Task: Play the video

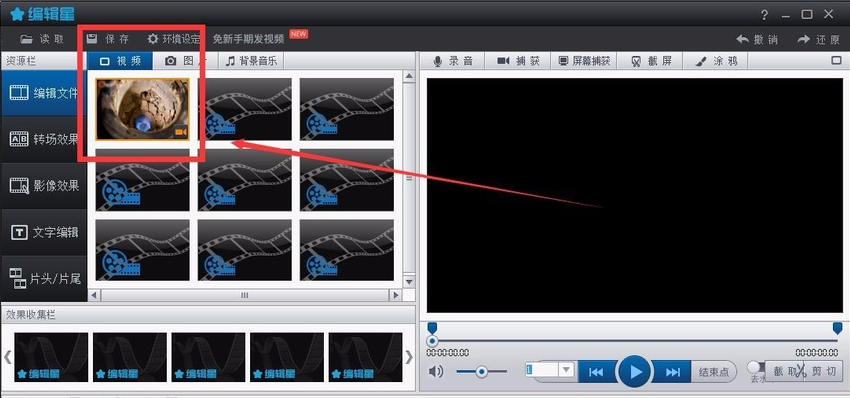Action: tap(634, 372)
